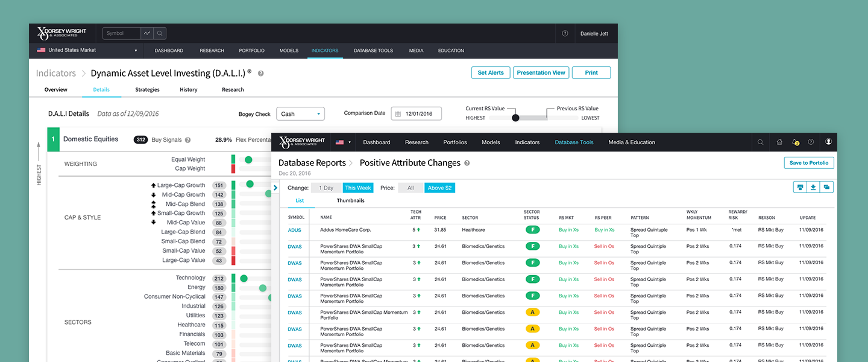The image size is (868, 362).
Task: Open search icon in Database Reports header
Action: 761,142
